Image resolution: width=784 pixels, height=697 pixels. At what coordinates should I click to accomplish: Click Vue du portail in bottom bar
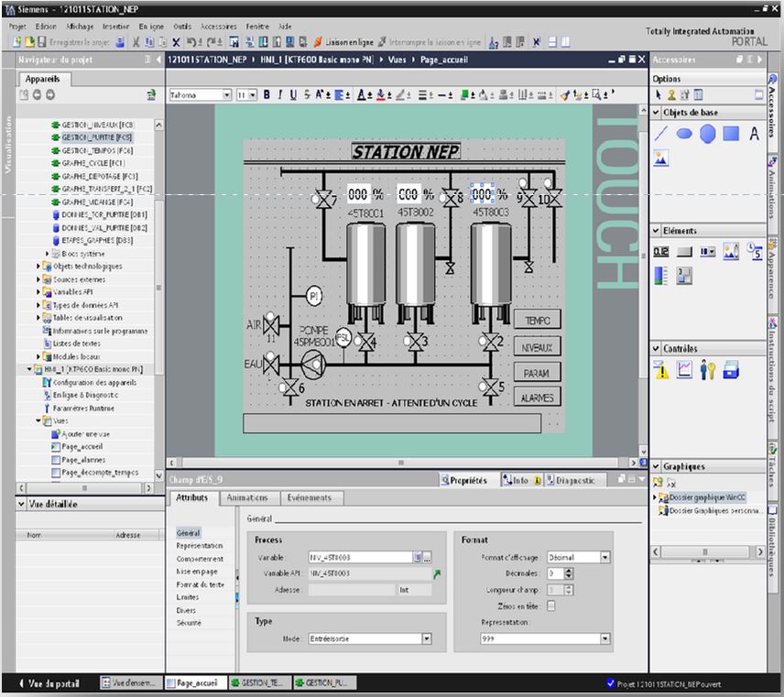tap(49, 683)
